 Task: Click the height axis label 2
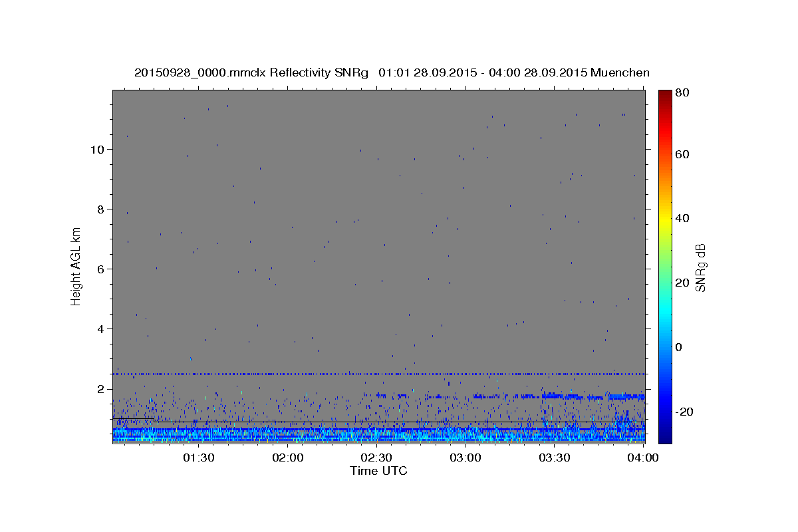tap(100, 389)
